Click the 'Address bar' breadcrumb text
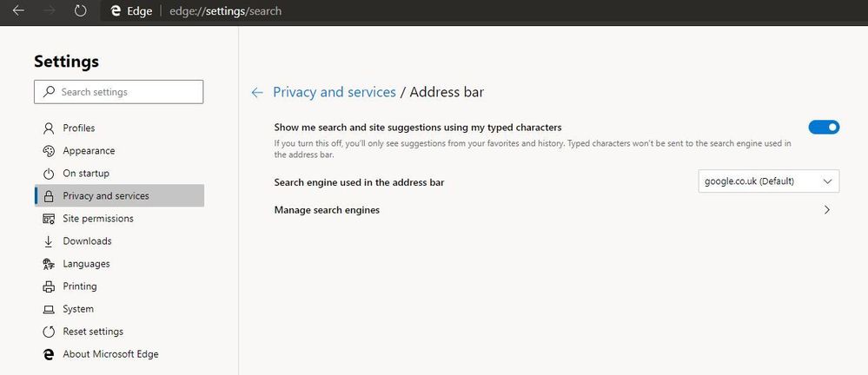Screen dimensions: 868x375 (x=447, y=92)
